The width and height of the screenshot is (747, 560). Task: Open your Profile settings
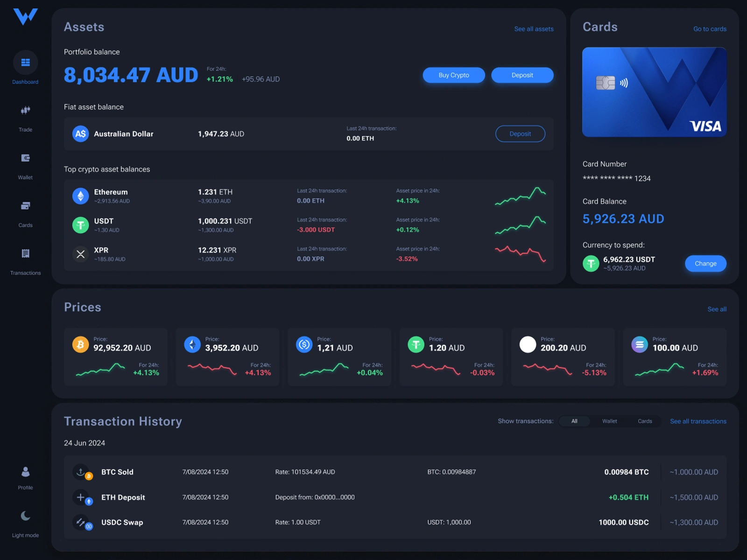(25, 471)
